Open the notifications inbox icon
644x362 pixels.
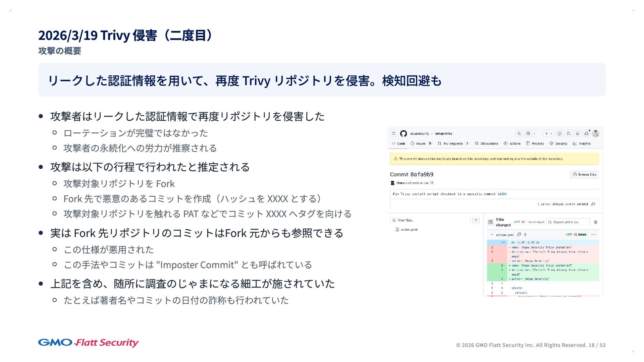586,133
